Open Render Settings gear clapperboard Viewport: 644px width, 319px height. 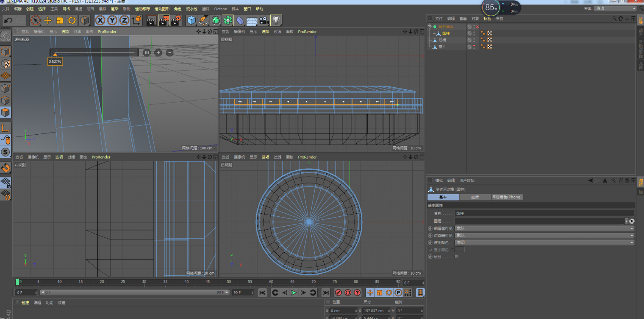pos(176,20)
